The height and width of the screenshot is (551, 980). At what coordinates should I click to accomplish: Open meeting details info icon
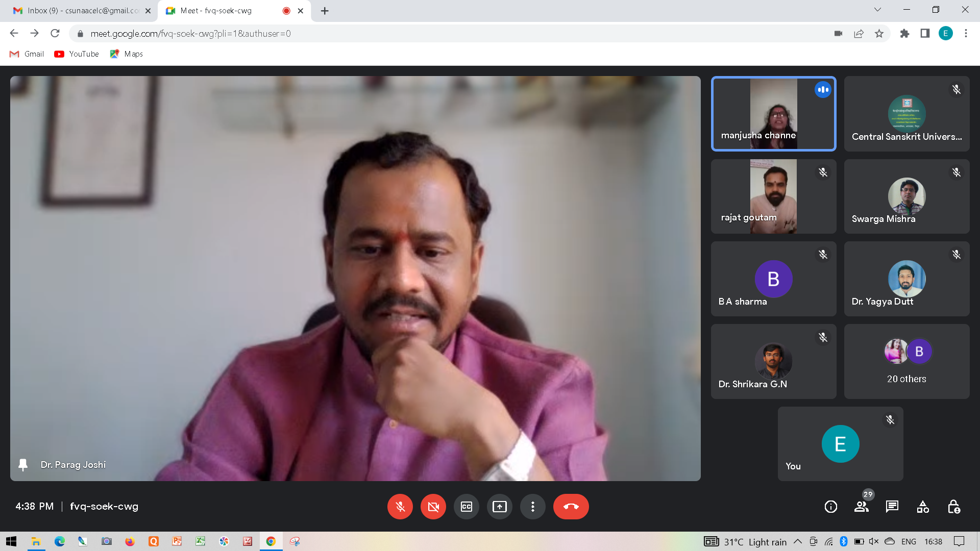coord(830,507)
